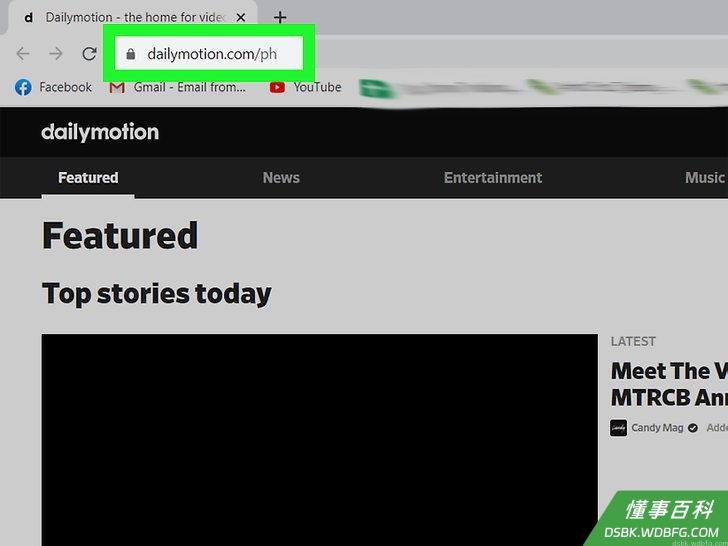Open a new tab with plus icon
The height and width of the screenshot is (546, 728).
[280, 18]
